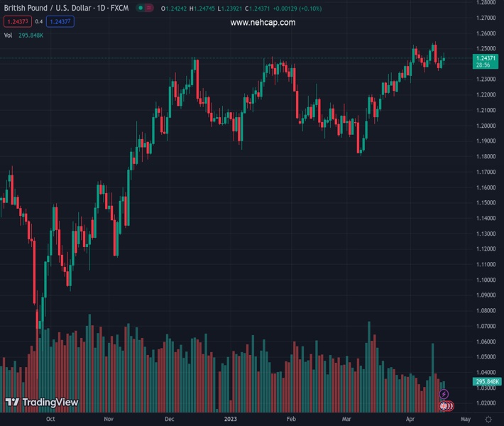The height and width of the screenshot is (426, 504).
Task: Click the UK flag economic event marker
Action: point(444,405)
